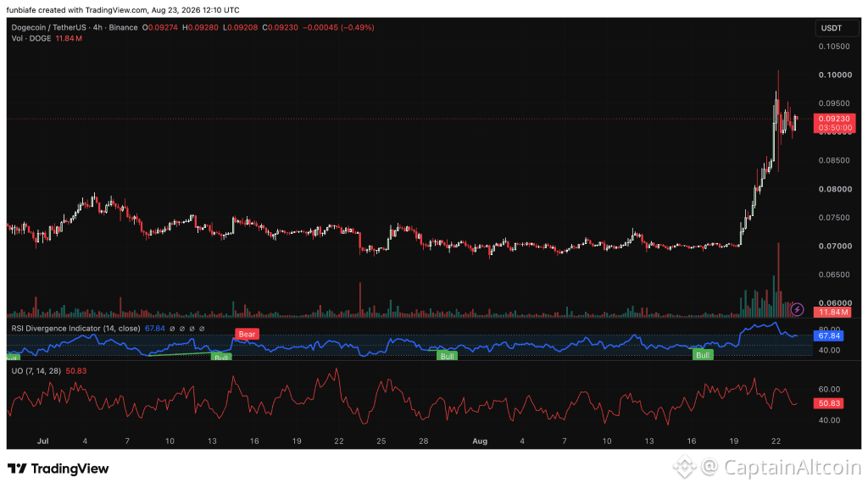Click the 40.00 level on UO pane scale
This screenshot has height=488, width=868.
pos(829,420)
